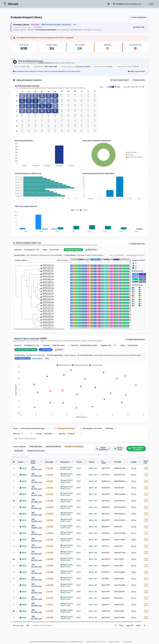Go to first page double-chevron icon

click(x=115, y=625)
